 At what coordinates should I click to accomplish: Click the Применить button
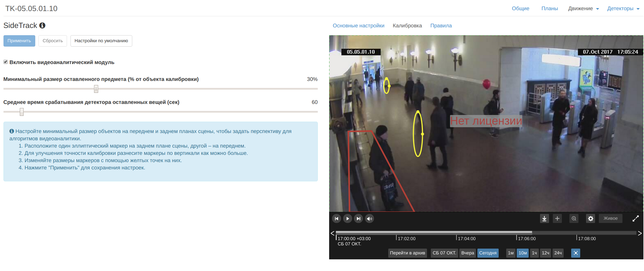point(19,41)
